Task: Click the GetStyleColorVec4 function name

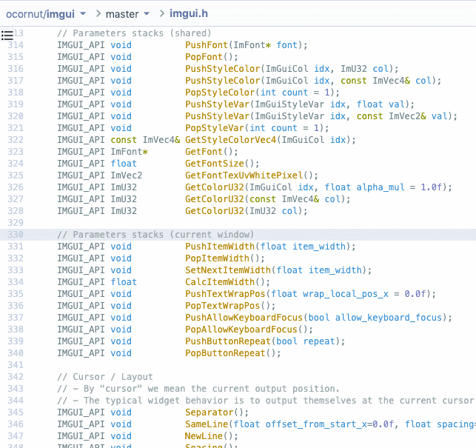Action: click(231, 140)
